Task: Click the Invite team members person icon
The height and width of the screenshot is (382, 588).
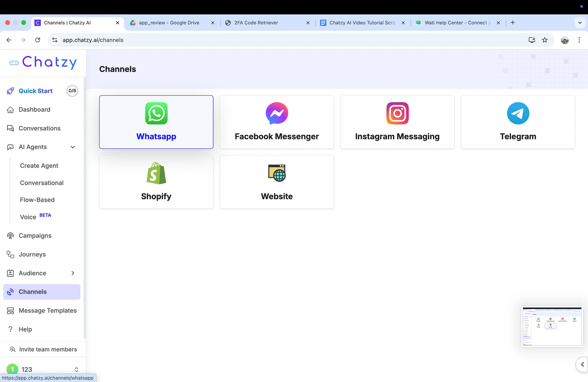Action: (x=13, y=349)
